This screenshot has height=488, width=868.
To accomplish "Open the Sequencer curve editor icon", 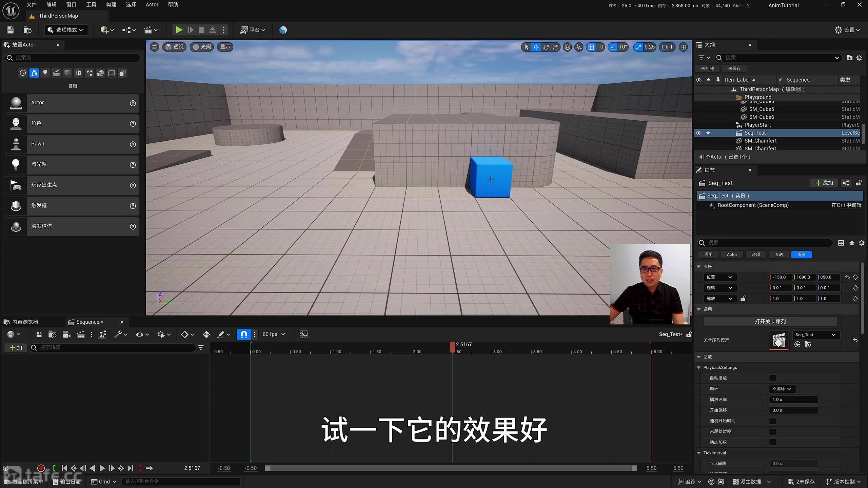I will coord(303,334).
